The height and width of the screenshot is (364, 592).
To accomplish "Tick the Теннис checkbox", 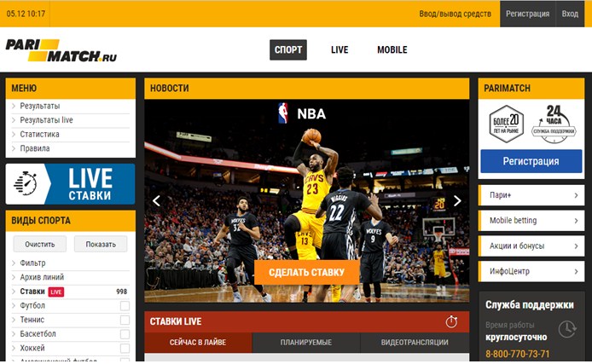I will 125,320.
